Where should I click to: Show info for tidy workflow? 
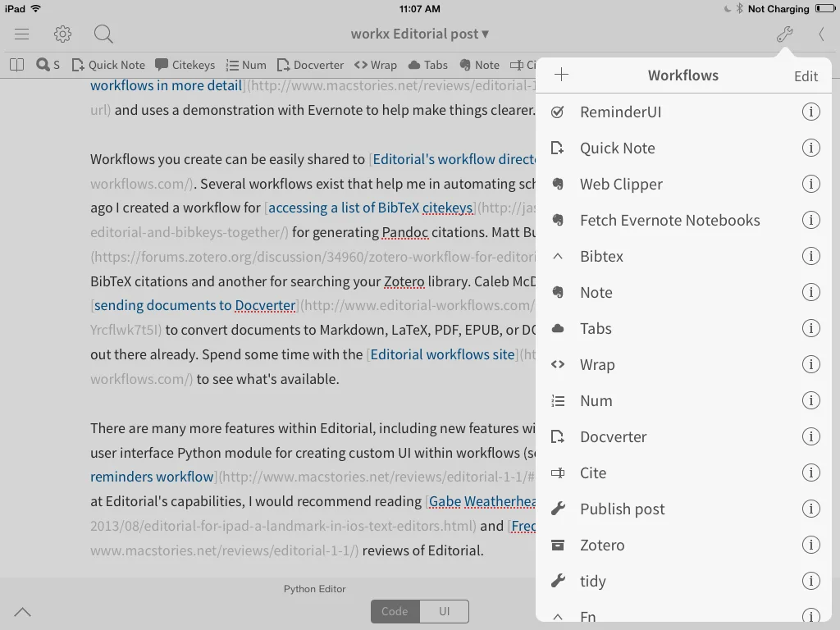(811, 580)
